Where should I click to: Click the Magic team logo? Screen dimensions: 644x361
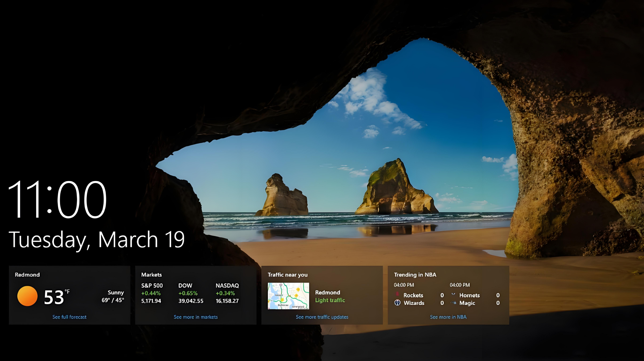click(x=453, y=303)
